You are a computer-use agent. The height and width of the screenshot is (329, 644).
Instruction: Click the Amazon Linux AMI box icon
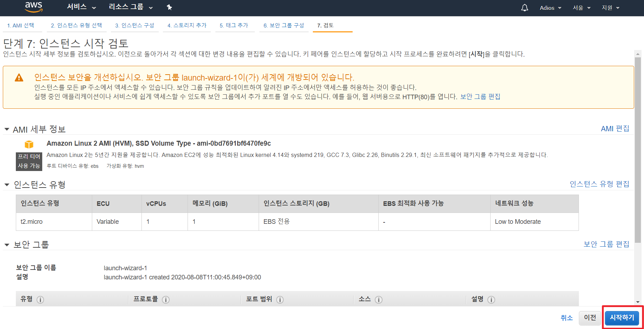click(x=29, y=144)
